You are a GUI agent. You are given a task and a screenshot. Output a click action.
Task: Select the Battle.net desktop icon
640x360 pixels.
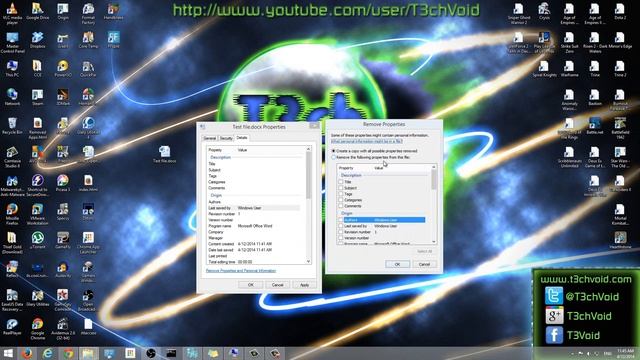[595, 126]
